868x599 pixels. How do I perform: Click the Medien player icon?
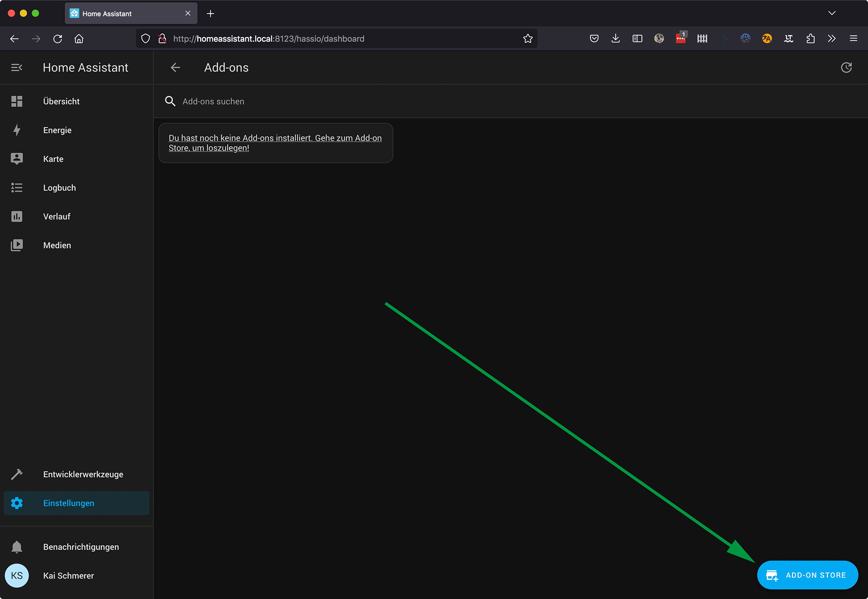click(17, 245)
